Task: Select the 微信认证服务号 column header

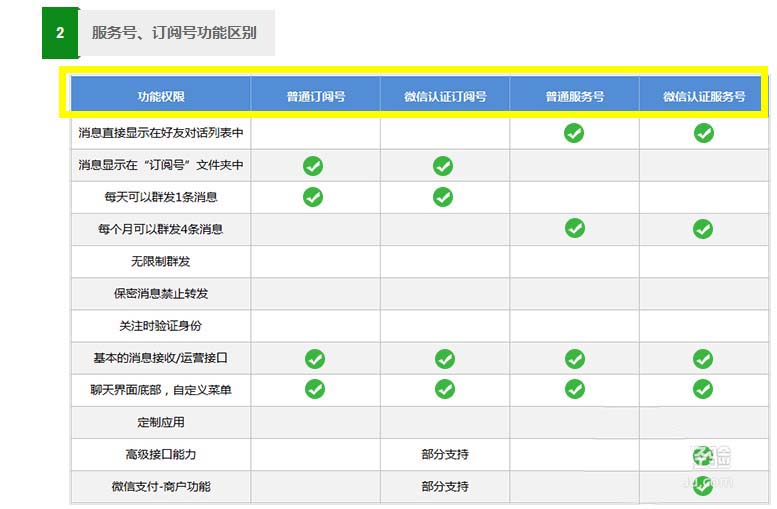Action: 704,96
